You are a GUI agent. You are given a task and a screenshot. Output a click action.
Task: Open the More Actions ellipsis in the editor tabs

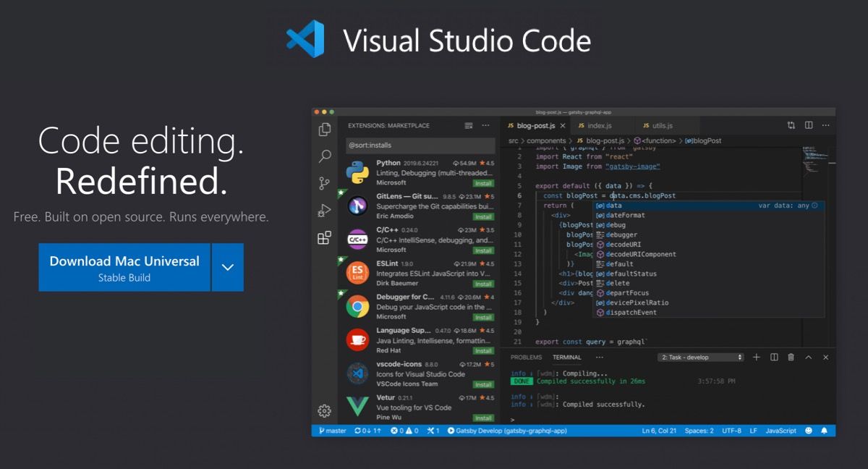[825, 124]
